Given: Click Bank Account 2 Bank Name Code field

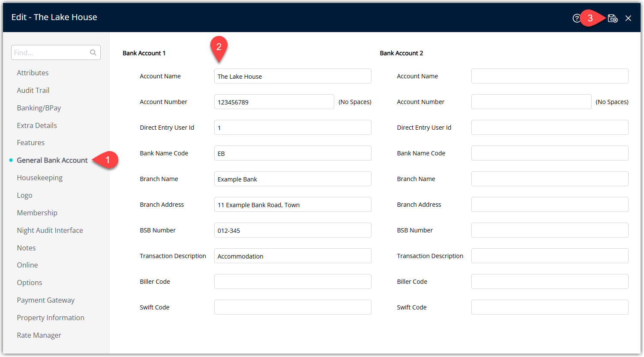Looking at the screenshot, I should pos(550,153).
